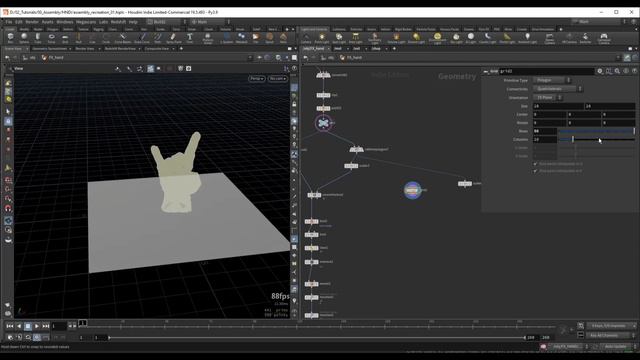Image resolution: width=640 pixels, height=360 pixels.
Task: Switch to Render View tab
Action: pyautogui.click(x=84, y=49)
